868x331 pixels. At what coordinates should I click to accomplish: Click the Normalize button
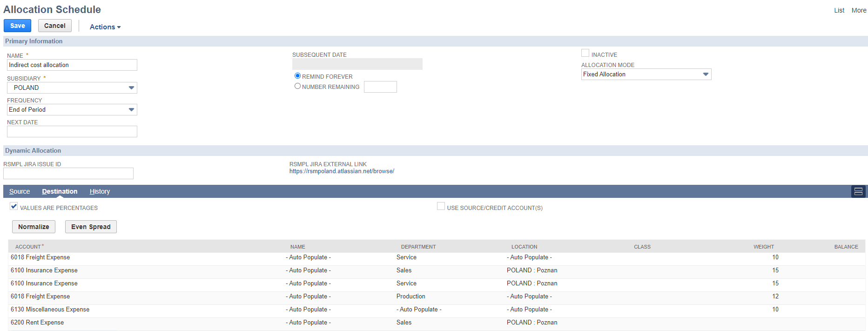point(34,227)
